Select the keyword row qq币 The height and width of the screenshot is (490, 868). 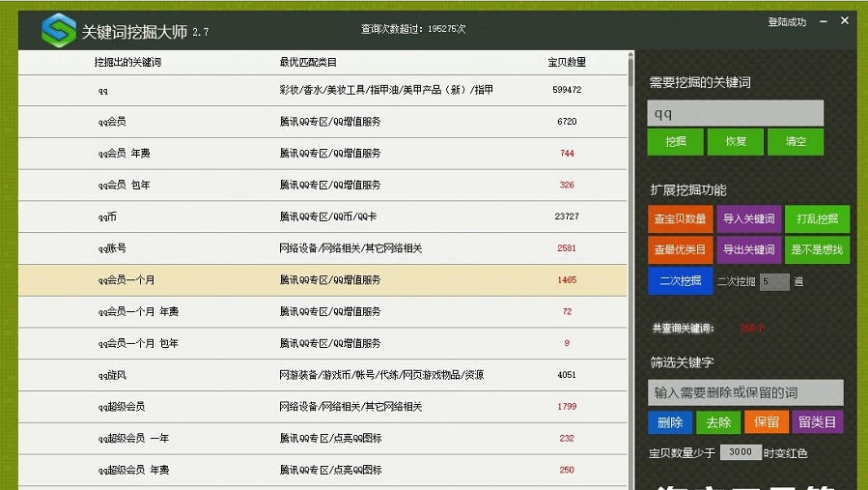322,216
